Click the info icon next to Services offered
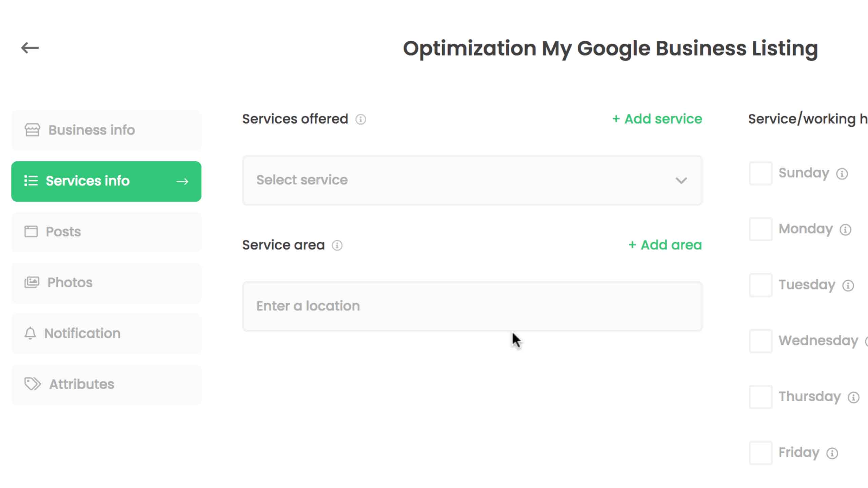Viewport: 868px width, 488px height. coord(361,119)
